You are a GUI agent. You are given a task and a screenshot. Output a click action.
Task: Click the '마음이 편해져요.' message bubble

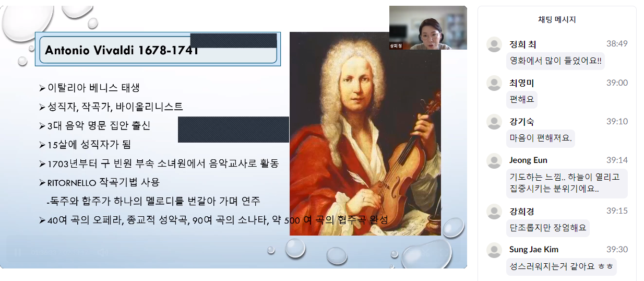coord(540,138)
